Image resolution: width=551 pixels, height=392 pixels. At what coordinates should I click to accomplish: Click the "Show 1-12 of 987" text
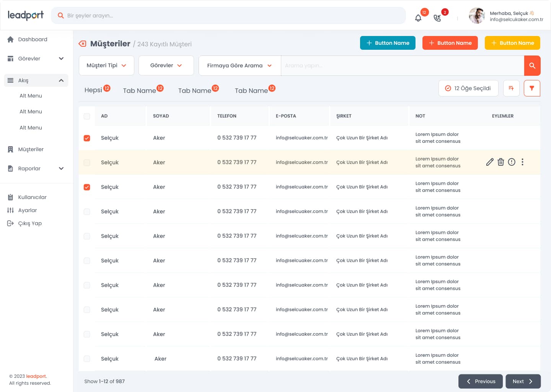104,381
